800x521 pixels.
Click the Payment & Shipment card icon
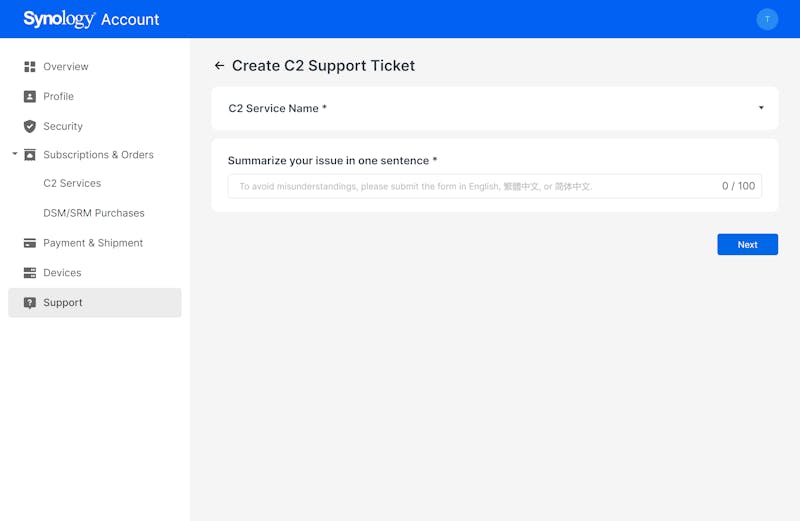30,243
